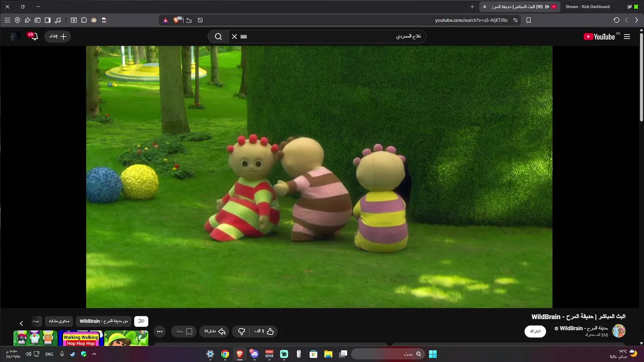Open the green hat cartoon thumbnail
644x362 pixels.
pos(127,338)
